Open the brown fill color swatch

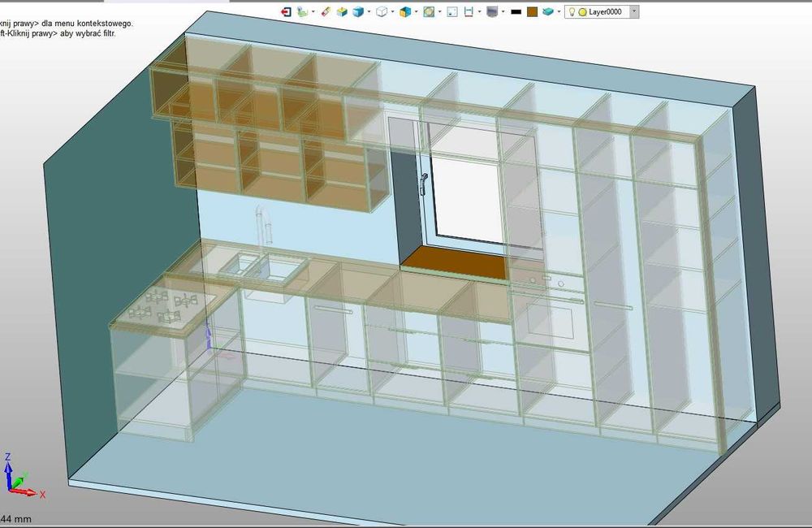532,11
